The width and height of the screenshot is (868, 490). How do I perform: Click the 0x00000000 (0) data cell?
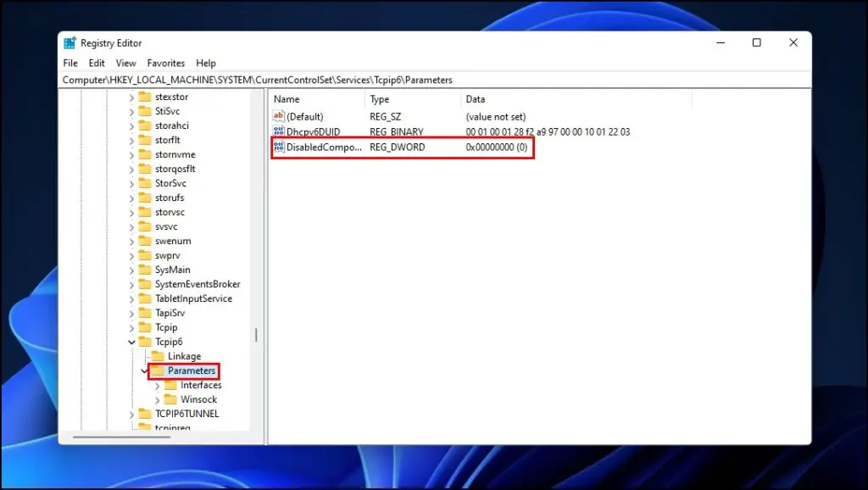[x=497, y=147]
